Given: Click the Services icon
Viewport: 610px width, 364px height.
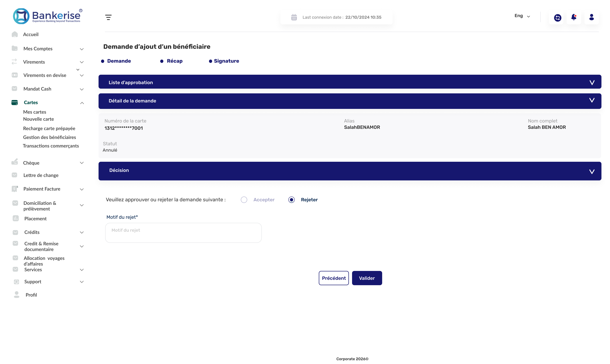Looking at the screenshot, I should [15, 269].
